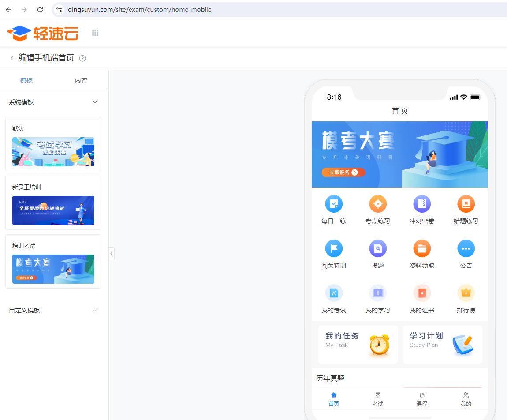Click the 排行榜 crown icon
This screenshot has width=507, height=420.
coord(466,293)
